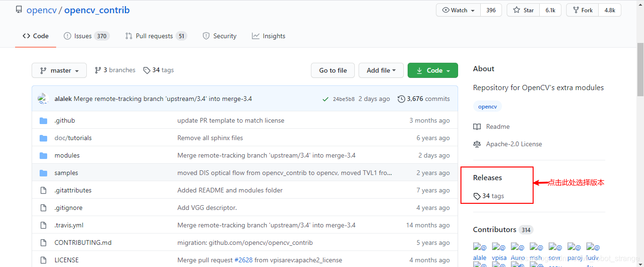View 34 tags next to branches
This screenshot has width=644, height=267.
[x=159, y=70]
